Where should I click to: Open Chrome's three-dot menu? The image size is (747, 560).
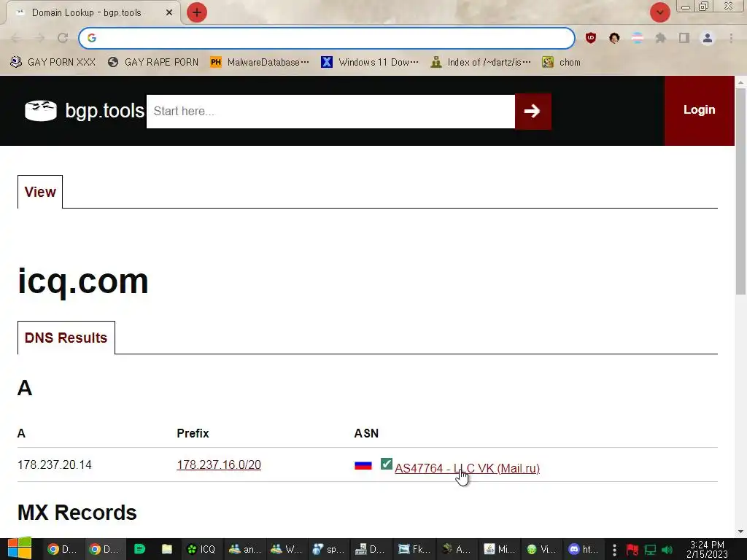tap(731, 38)
